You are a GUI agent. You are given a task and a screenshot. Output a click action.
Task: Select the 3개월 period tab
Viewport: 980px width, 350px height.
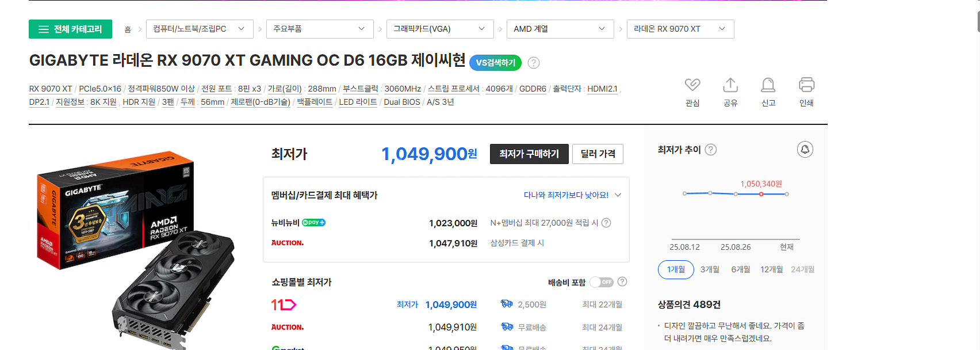coord(710,269)
